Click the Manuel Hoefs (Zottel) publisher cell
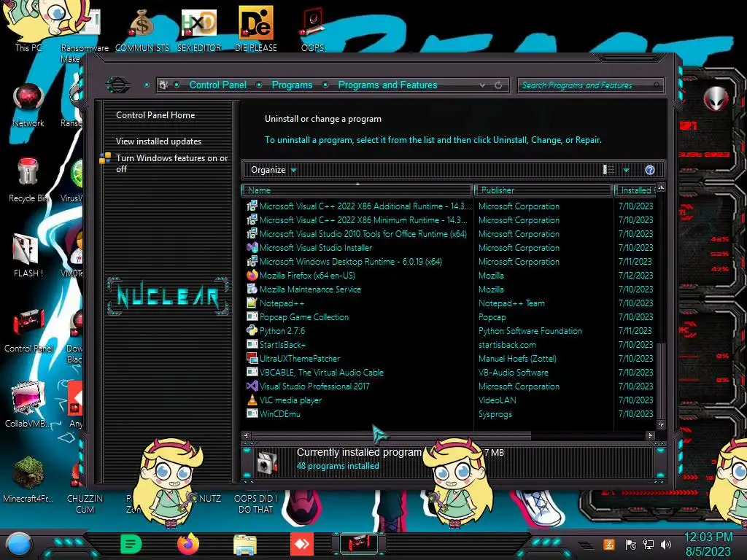This screenshot has width=747, height=560. pos(517,359)
